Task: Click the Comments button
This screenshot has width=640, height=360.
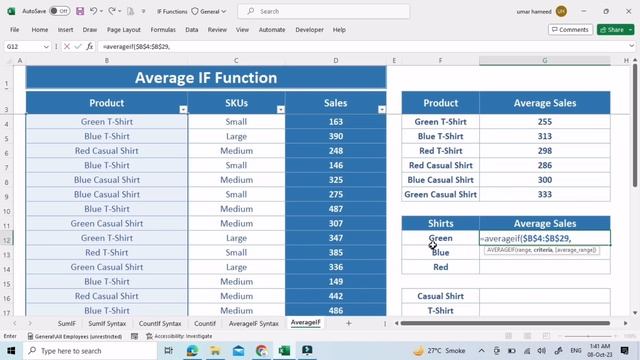Action: (570, 30)
